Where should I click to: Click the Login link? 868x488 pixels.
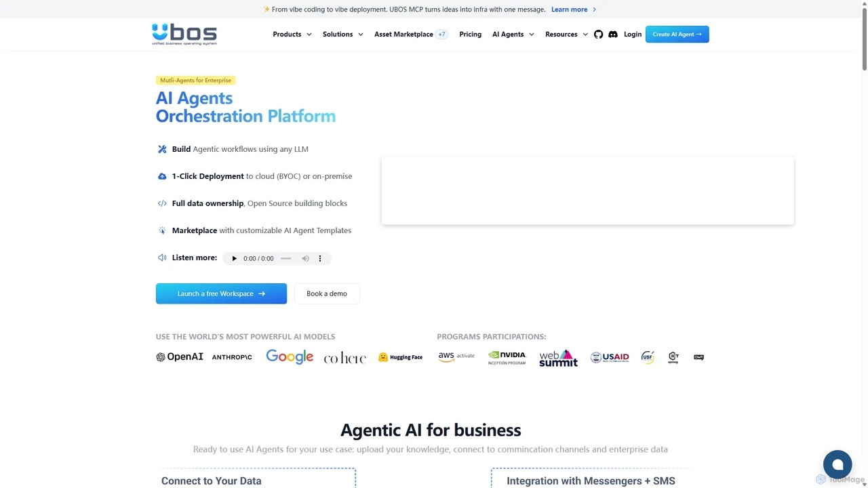633,34
